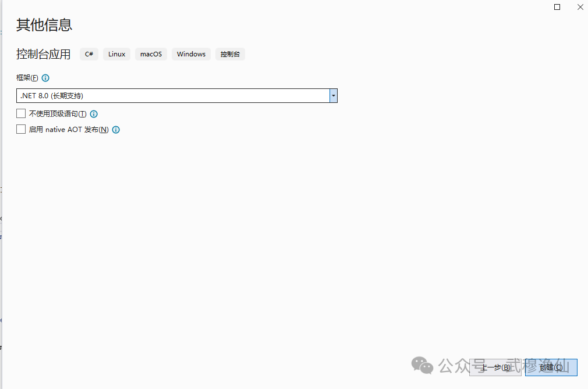Enable 启用 native AOT 发布 checkbox

(x=21, y=129)
